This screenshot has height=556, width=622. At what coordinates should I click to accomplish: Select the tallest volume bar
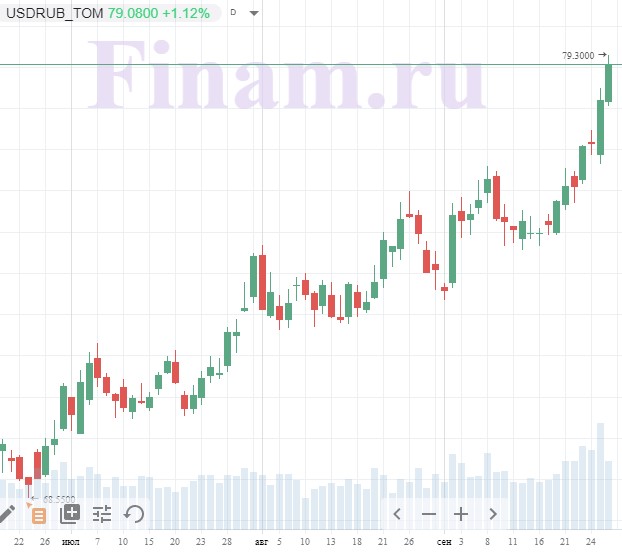[600, 476]
